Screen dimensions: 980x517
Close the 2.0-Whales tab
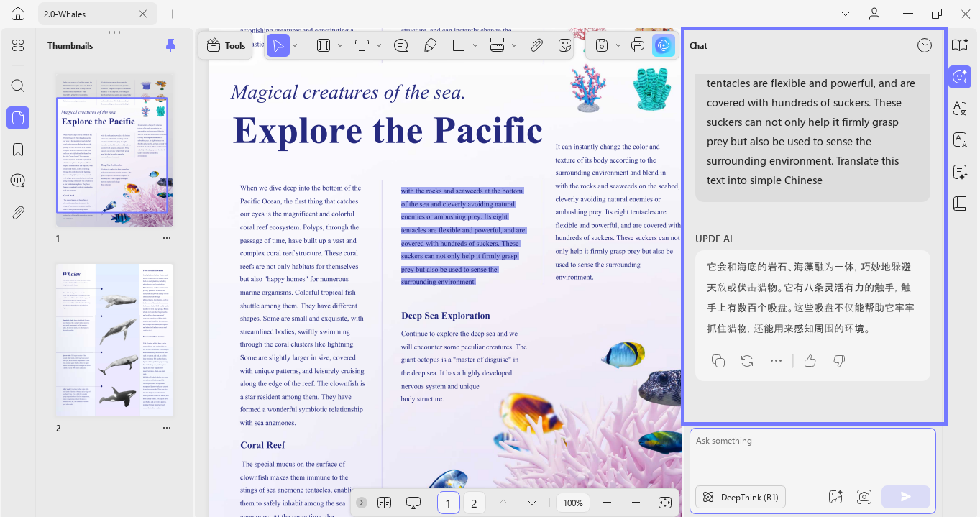pos(142,14)
